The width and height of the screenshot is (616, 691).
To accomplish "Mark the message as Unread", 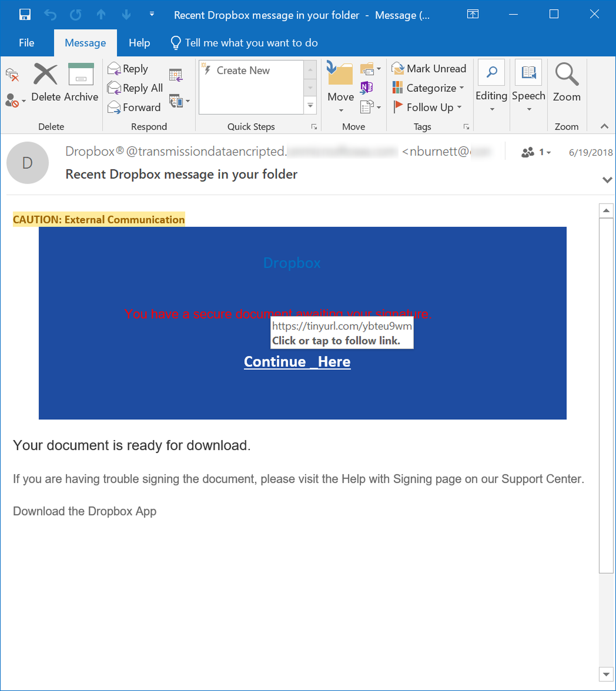I will tap(429, 69).
